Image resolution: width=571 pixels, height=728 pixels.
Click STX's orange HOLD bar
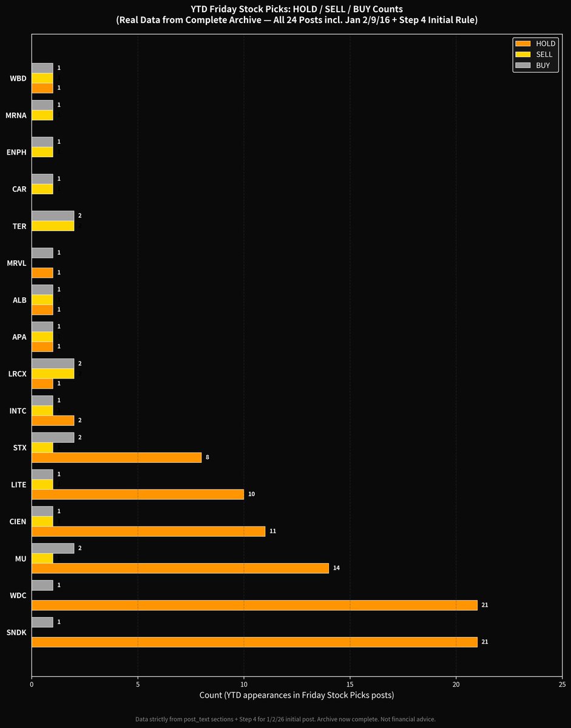point(117,457)
